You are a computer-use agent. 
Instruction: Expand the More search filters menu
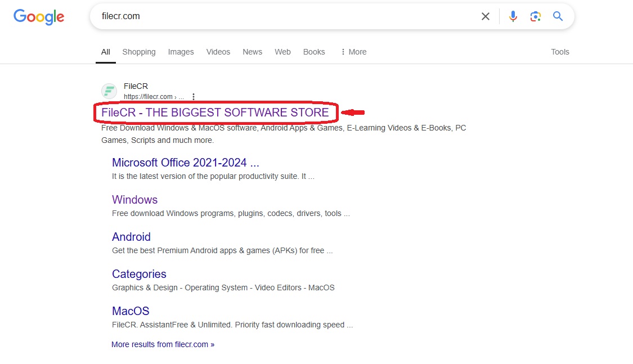pyautogui.click(x=354, y=52)
